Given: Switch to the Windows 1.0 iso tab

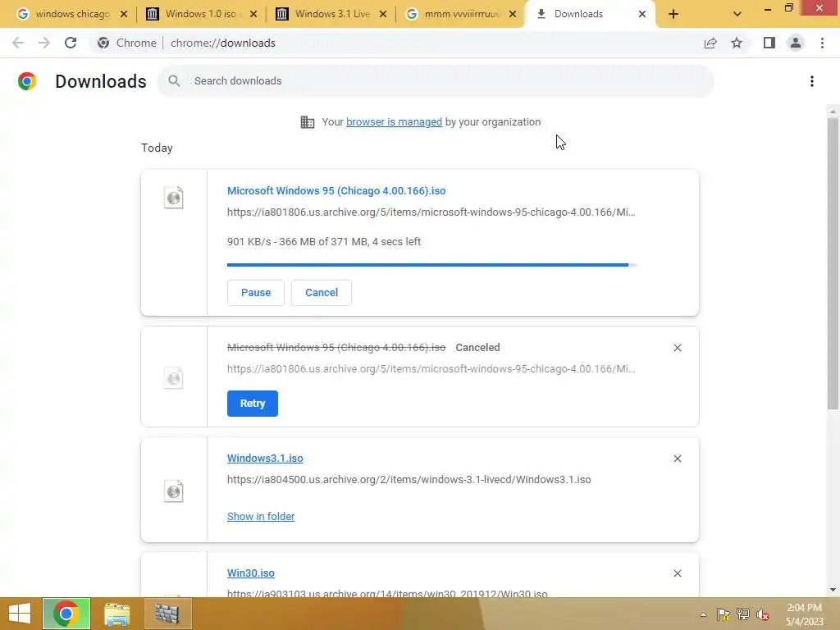Looking at the screenshot, I should (x=201, y=14).
